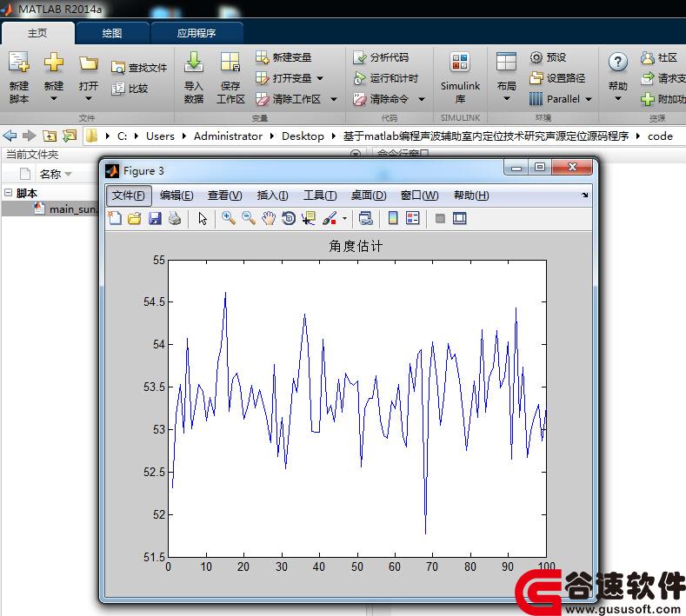Click Desktop in the address path
This screenshot has height=616, width=686.
(x=303, y=136)
